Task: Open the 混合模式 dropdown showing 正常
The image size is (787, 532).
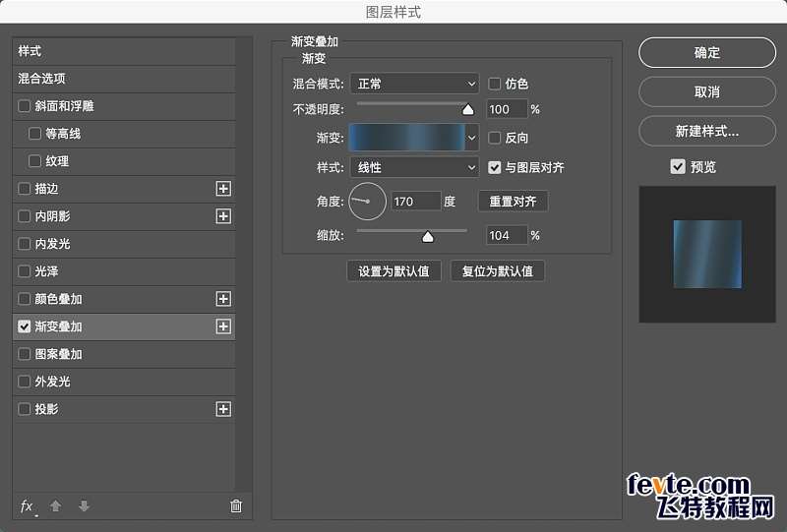Action: [414, 84]
